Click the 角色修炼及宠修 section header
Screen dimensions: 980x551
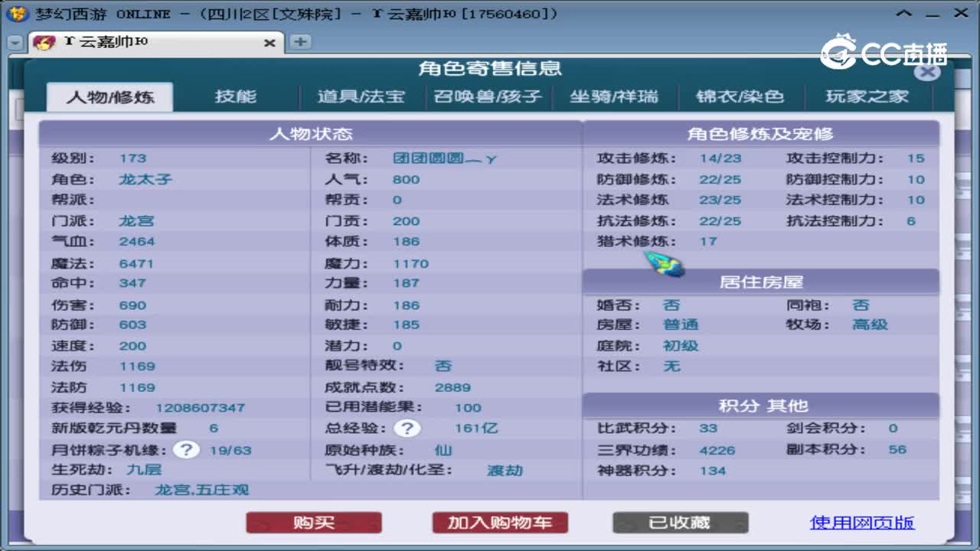click(760, 134)
